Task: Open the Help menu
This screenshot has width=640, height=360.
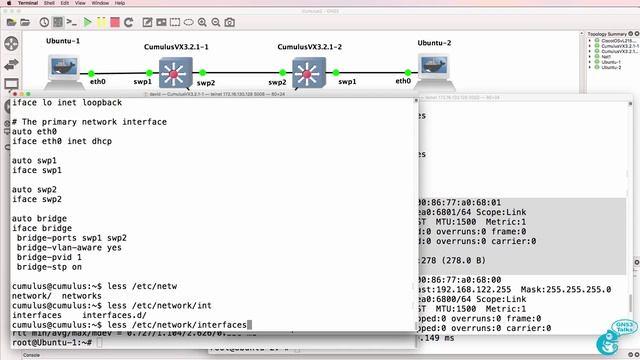Action: click(120, 3)
